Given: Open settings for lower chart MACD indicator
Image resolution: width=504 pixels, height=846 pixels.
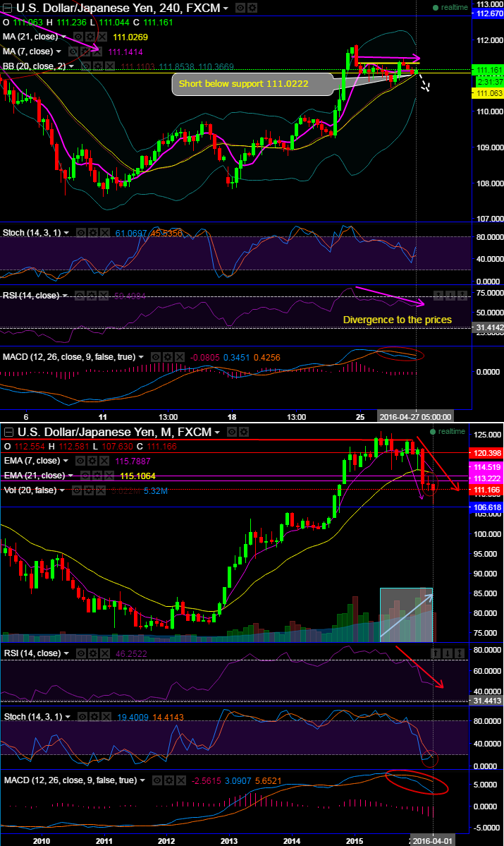Looking at the screenshot, I should click(168, 781).
